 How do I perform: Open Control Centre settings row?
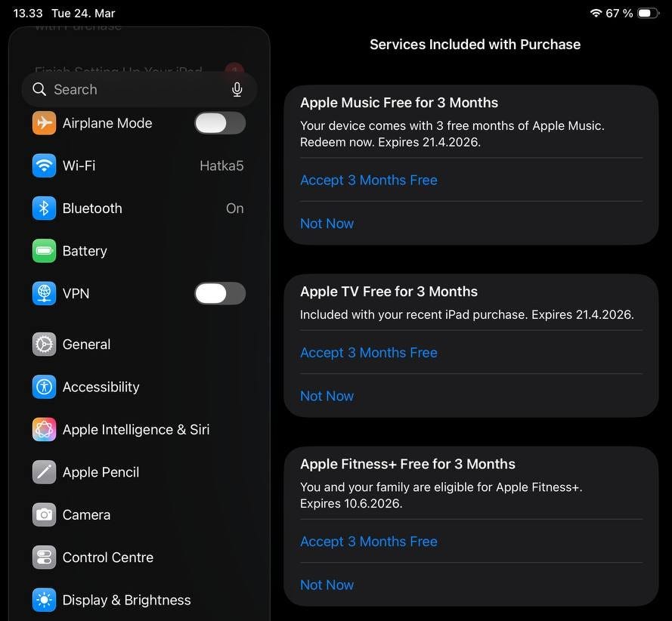139,558
